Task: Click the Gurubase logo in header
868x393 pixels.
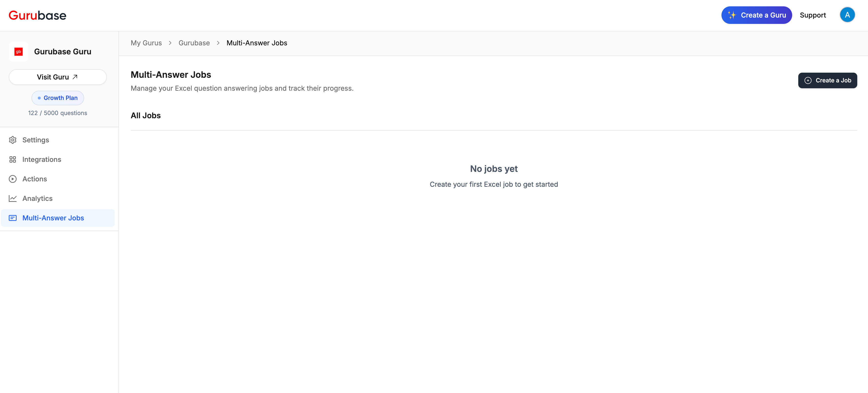Action: pyautogui.click(x=37, y=16)
